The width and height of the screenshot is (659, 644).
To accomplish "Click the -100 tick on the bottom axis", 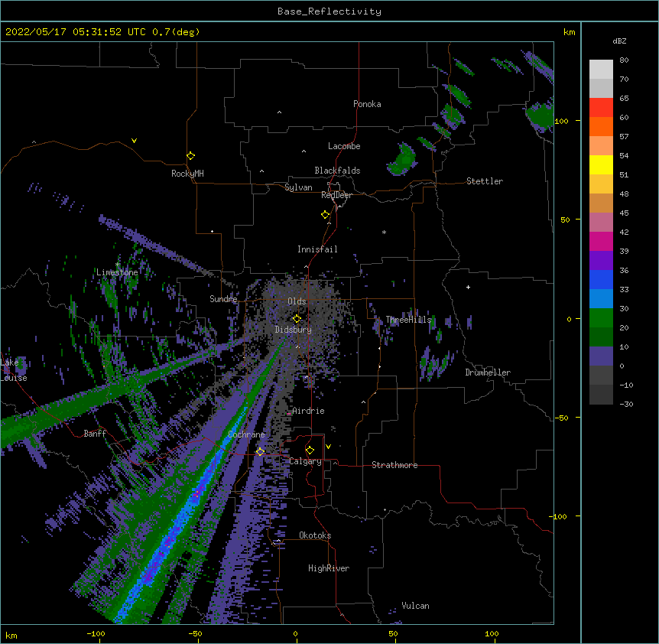I will click(96, 633).
